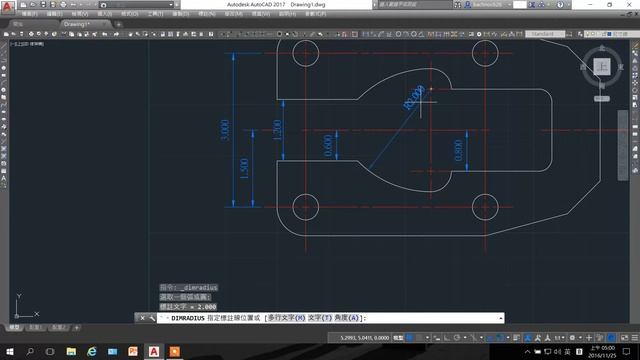
Task: Click the search keyword input box
Action: point(416,5)
